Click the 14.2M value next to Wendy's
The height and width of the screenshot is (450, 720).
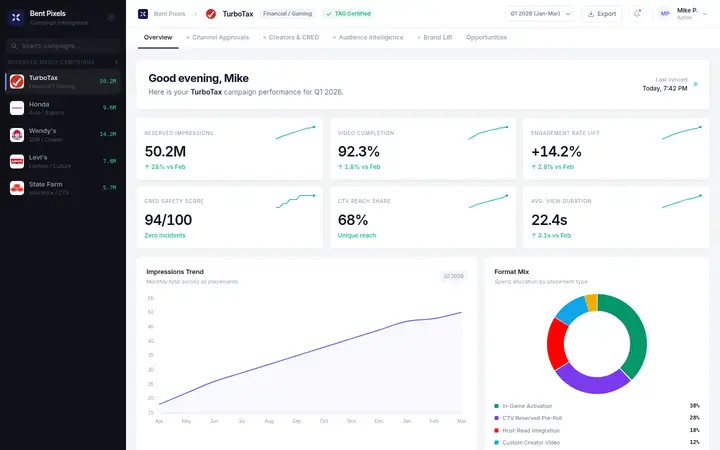[108, 135]
